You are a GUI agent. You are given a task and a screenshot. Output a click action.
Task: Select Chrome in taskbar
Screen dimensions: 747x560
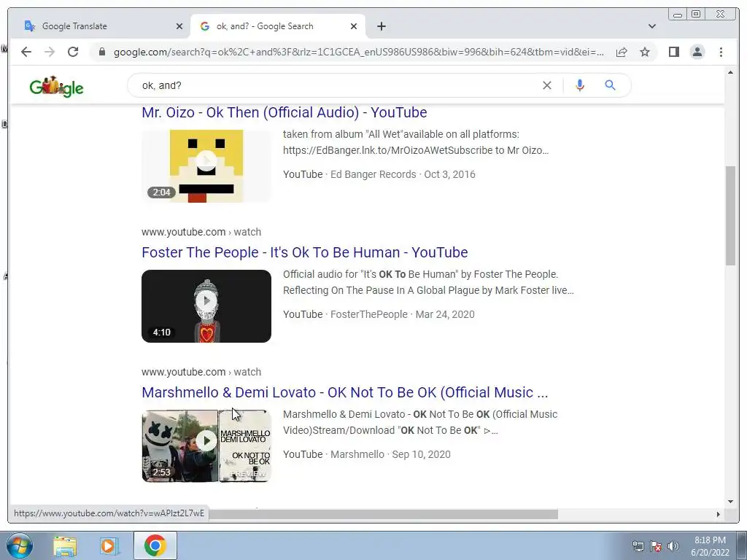point(155,545)
